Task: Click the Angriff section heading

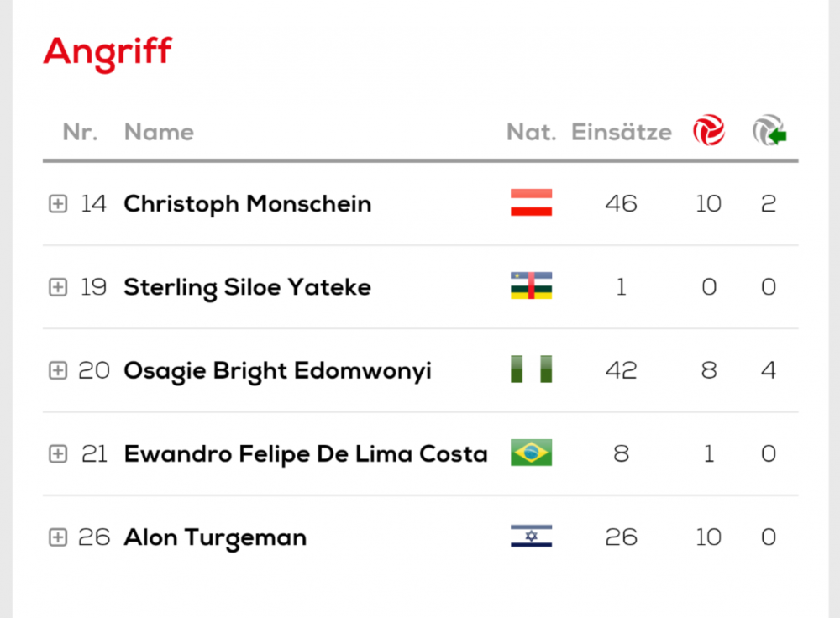Action: [108, 53]
